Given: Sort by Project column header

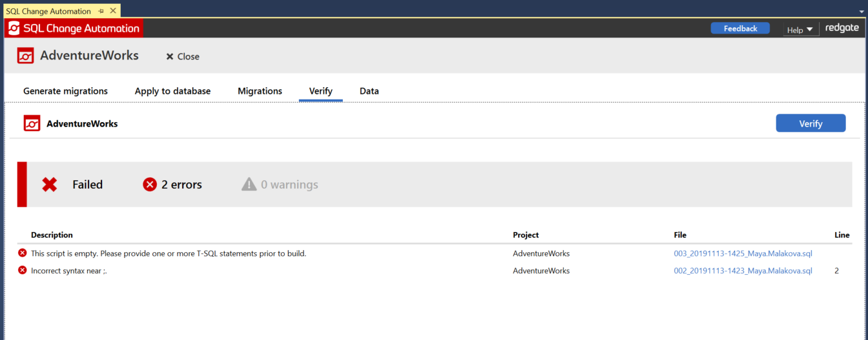Looking at the screenshot, I should 526,235.
